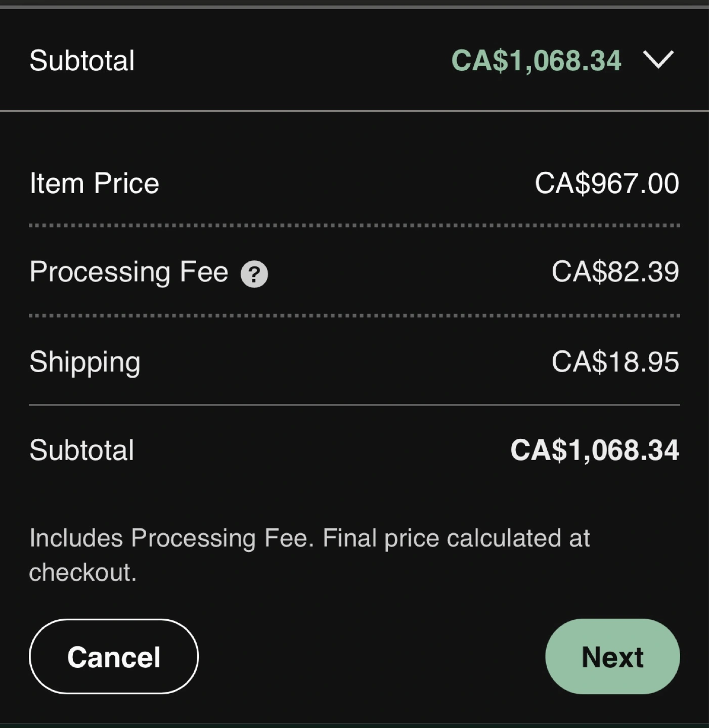This screenshot has width=709, height=728.
Task: Click the green CA$1,068.34 header amount
Action: (536, 61)
